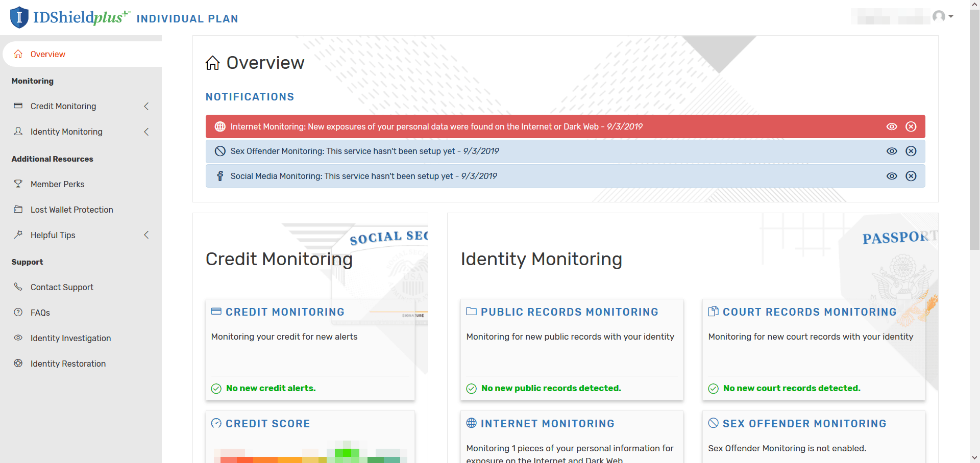Click the 'No new public records' checkmark icon

pyautogui.click(x=472, y=389)
